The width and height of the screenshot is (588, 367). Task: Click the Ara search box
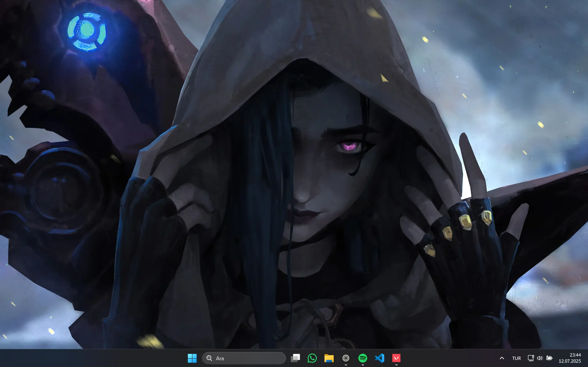(x=244, y=358)
